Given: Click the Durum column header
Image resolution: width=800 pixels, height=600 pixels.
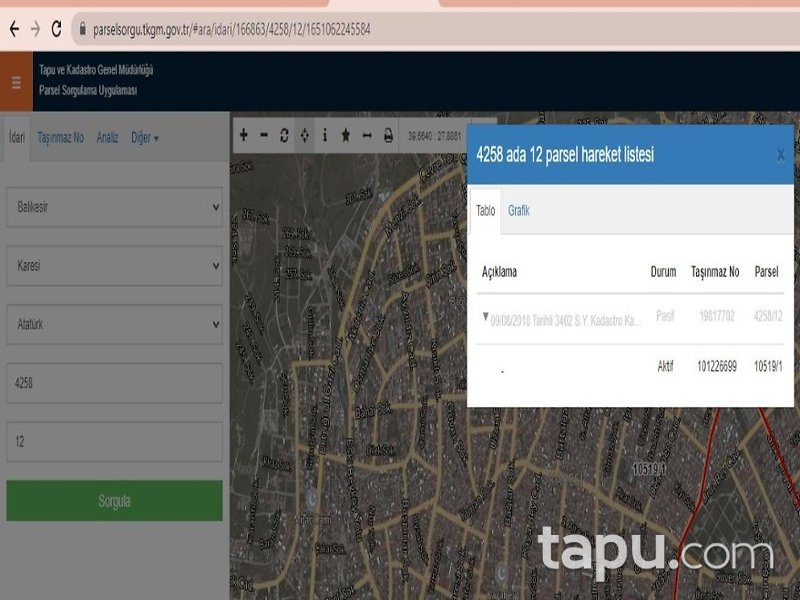Looking at the screenshot, I should (663, 272).
